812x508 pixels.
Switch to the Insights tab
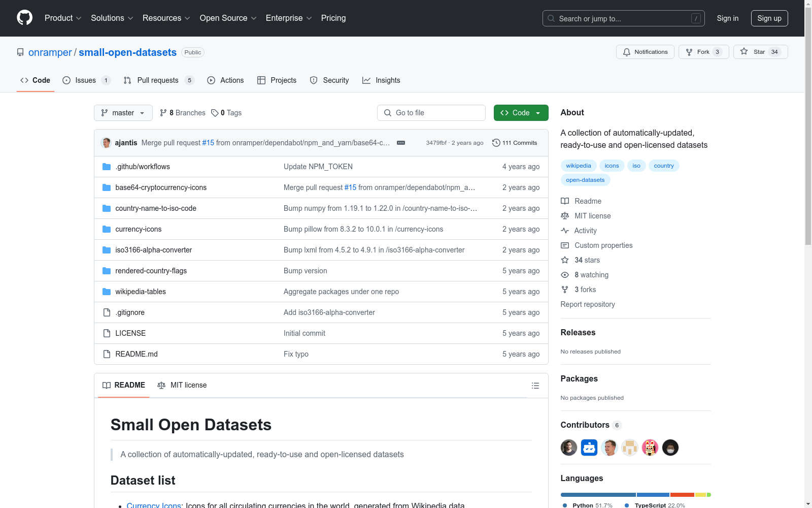point(381,80)
